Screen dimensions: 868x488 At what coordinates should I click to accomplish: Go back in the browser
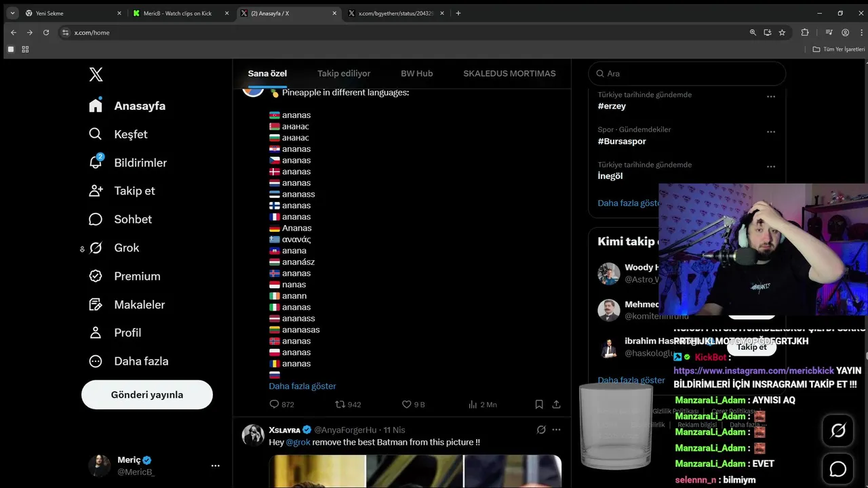(x=14, y=33)
